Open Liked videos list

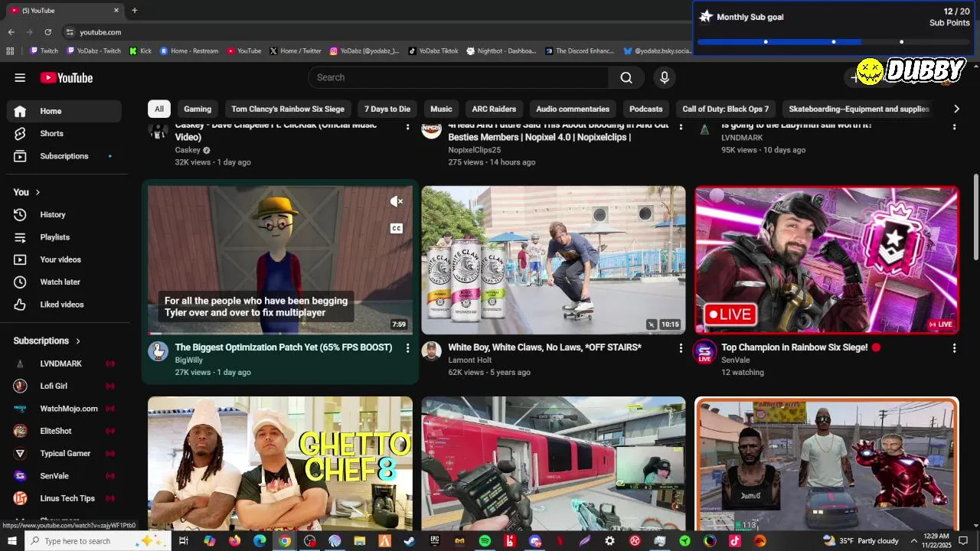click(64, 305)
